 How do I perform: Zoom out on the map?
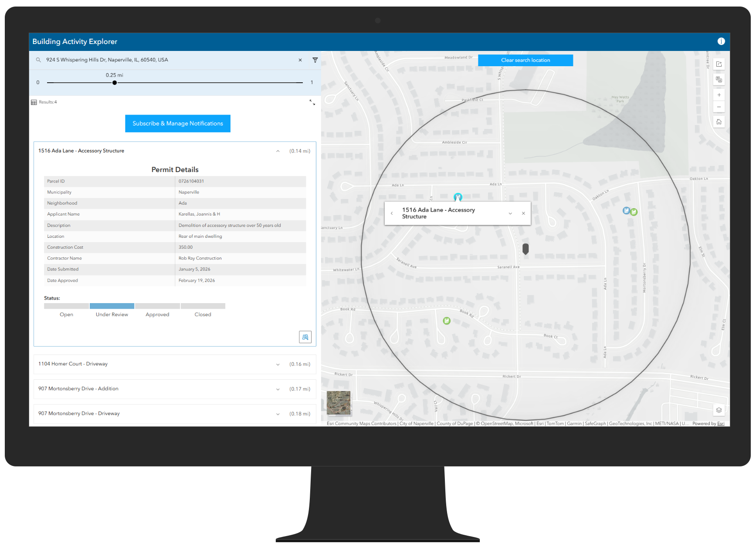(x=719, y=107)
